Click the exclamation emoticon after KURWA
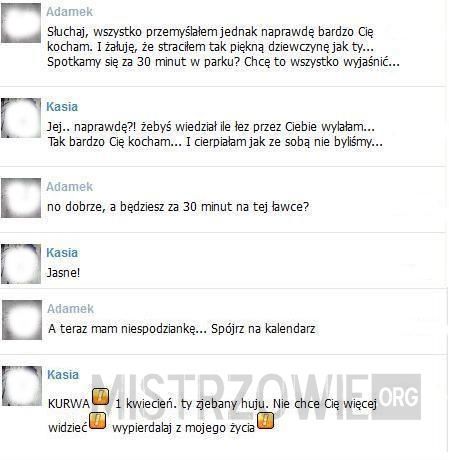Image resolution: width=449 pixels, height=460 pixels. point(100,397)
